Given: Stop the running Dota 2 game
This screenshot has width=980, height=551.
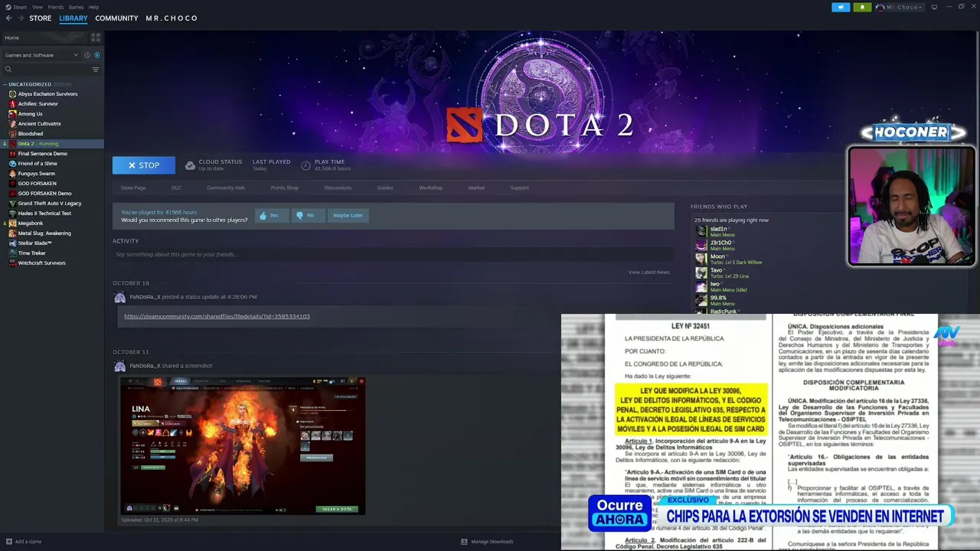Looking at the screenshot, I should pyautogui.click(x=144, y=165).
